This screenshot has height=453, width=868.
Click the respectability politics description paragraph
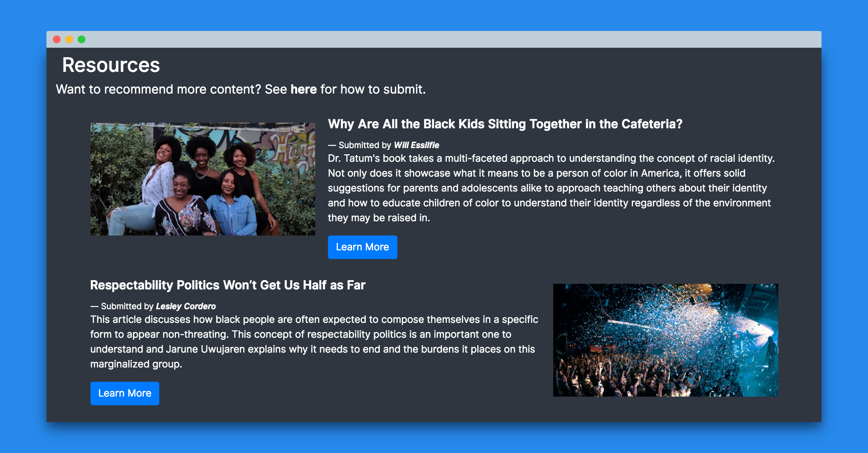click(x=313, y=341)
